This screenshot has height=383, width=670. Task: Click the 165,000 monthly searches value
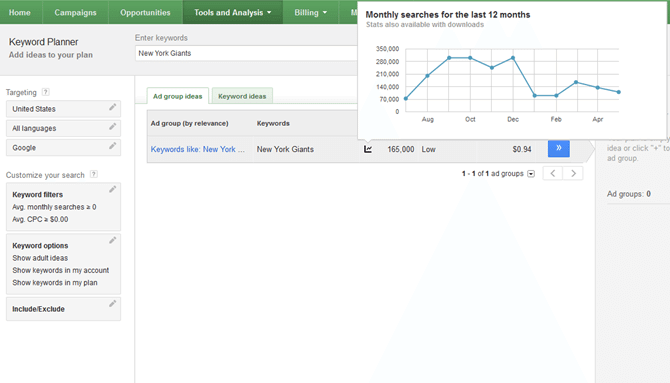tap(401, 149)
